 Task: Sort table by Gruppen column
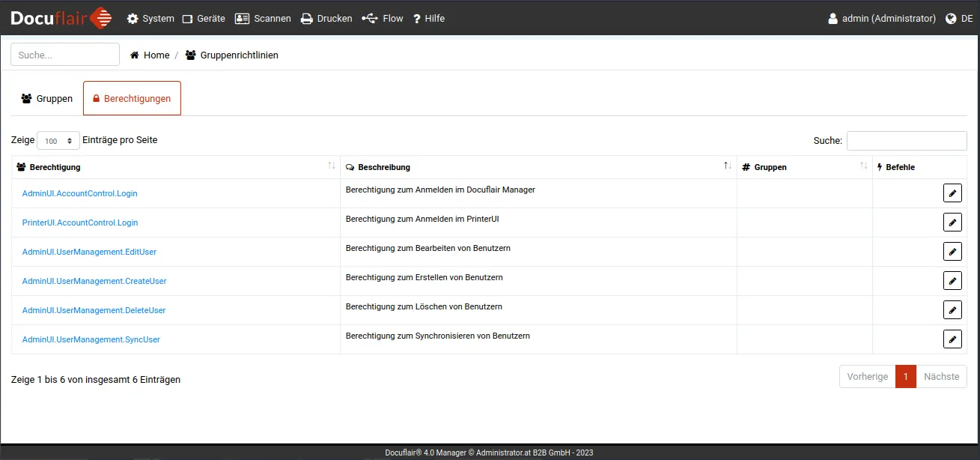804,167
